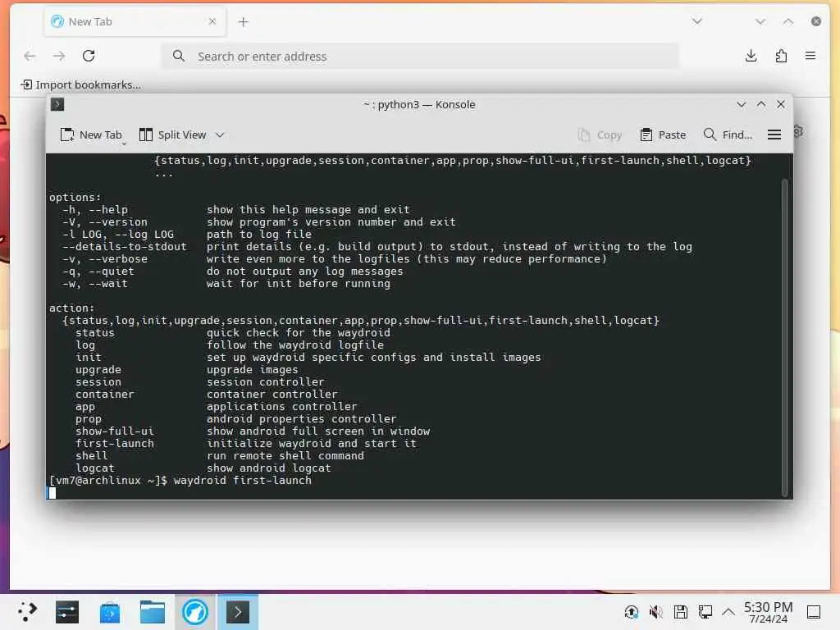Click the removable disk tray icon

tap(680, 612)
